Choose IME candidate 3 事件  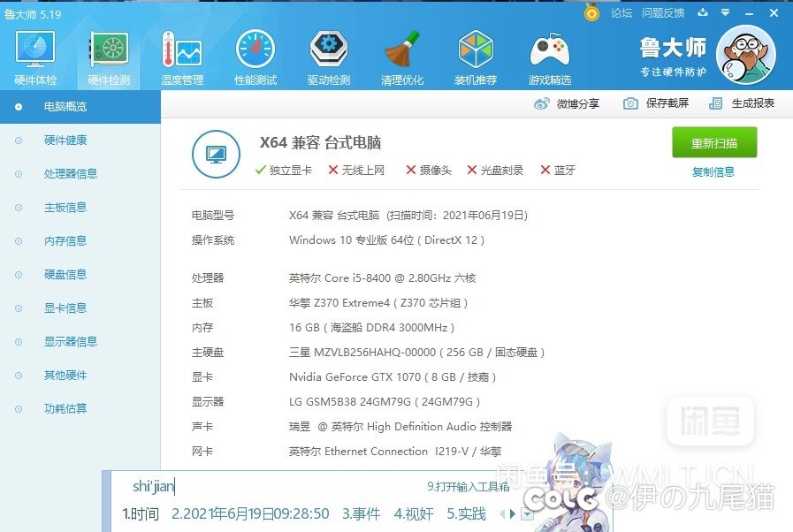point(361,514)
